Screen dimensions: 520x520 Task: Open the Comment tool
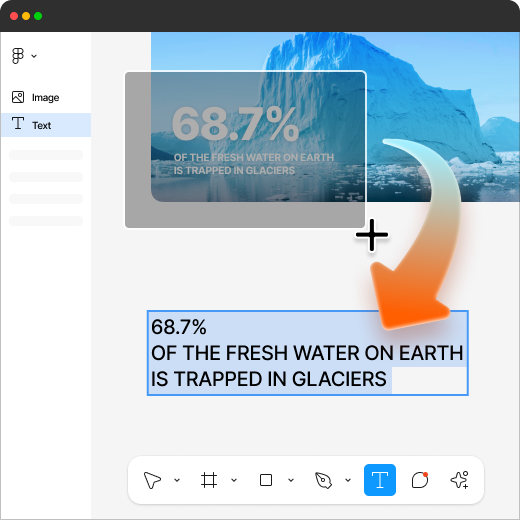coord(420,480)
